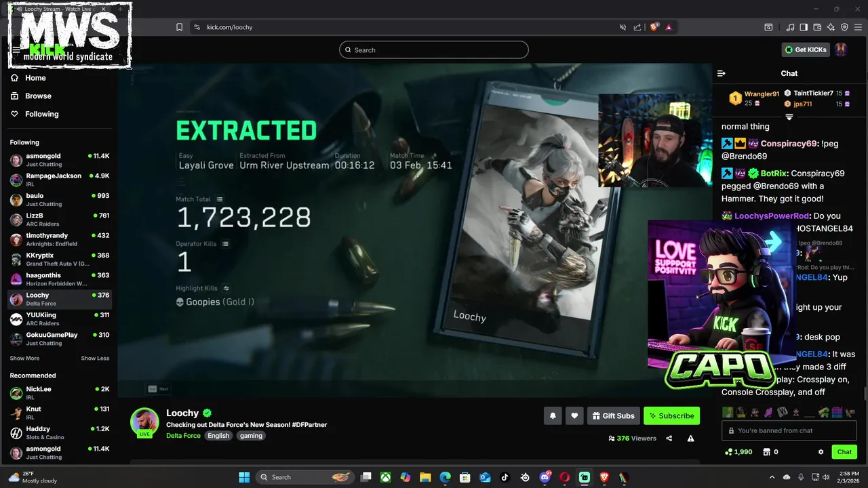Open NickLee recommended channel

coord(60,393)
